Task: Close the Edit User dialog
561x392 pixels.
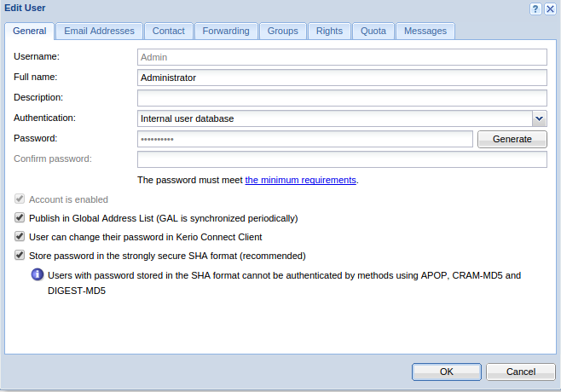Action: pos(550,9)
